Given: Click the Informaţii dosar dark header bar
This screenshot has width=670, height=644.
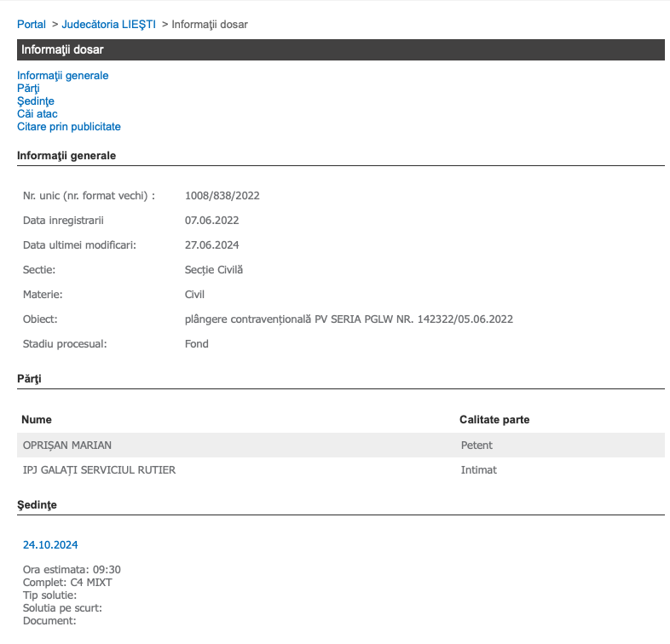Looking at the screenshot, I should coord(341,49).
